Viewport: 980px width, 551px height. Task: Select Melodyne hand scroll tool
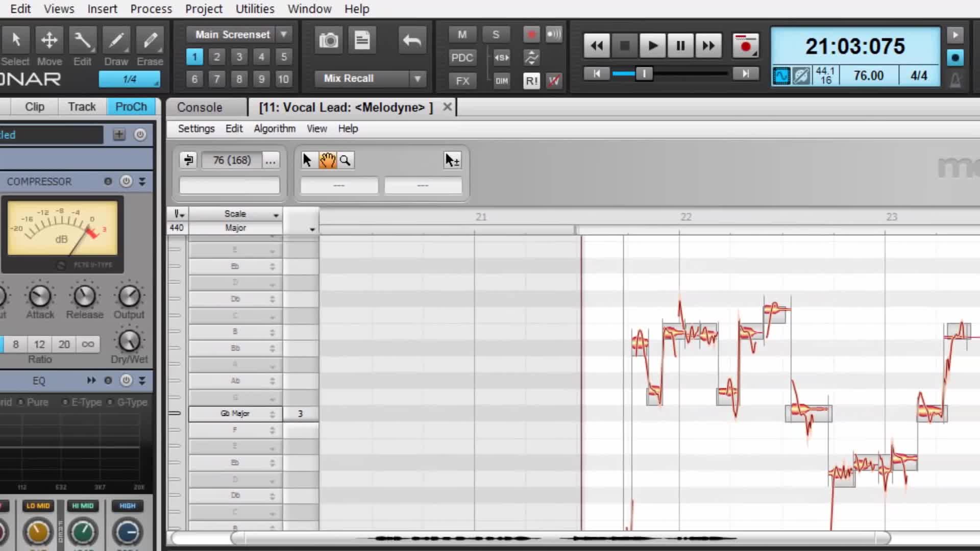pyautogui.click(x=327, y=160)
